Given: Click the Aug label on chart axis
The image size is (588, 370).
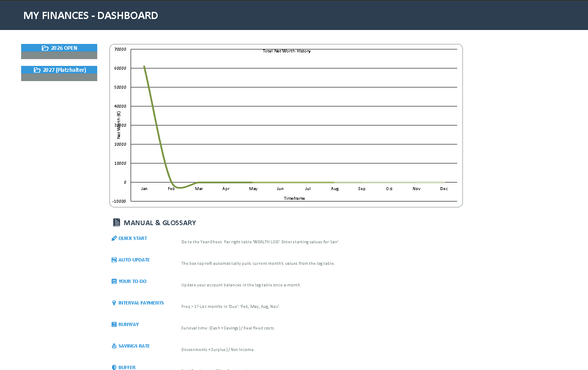Looking at the screenshot, I should tap(335, 189).
